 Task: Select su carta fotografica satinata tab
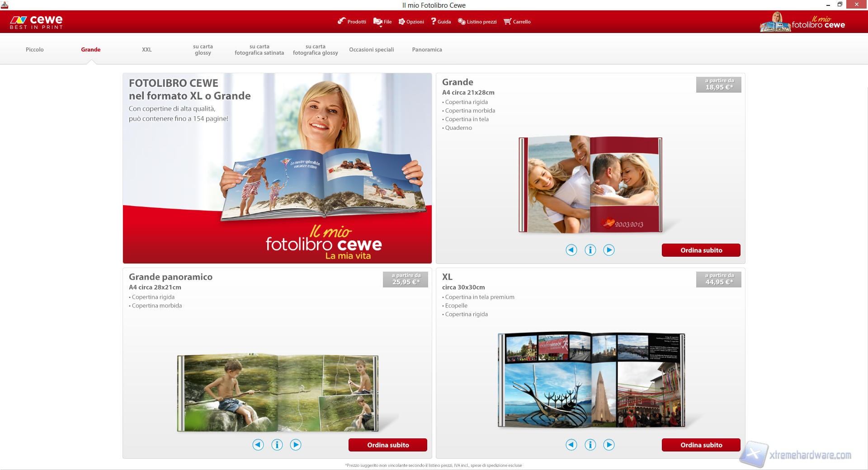point(259,50)
